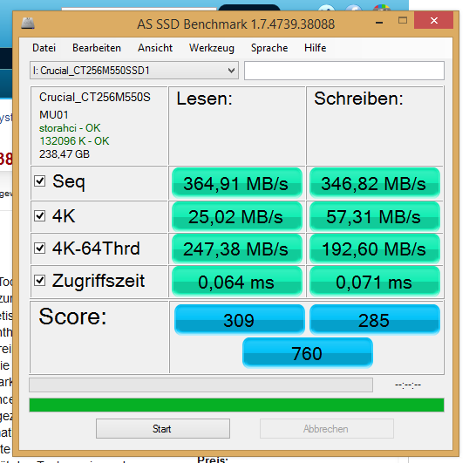Expand the Crucial_CT256M550SSD1 drive dropdown

pos(134,71)
